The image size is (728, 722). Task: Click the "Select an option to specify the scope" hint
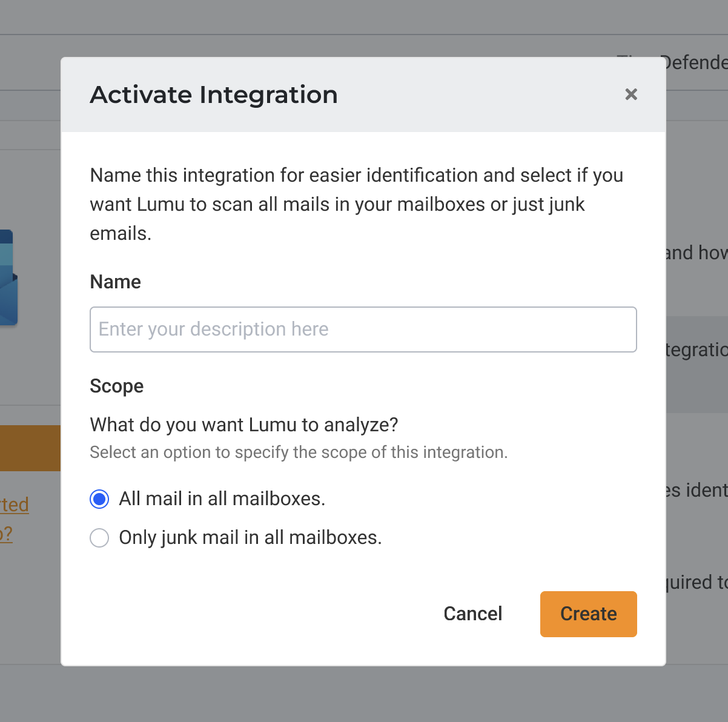pos(298,452)
